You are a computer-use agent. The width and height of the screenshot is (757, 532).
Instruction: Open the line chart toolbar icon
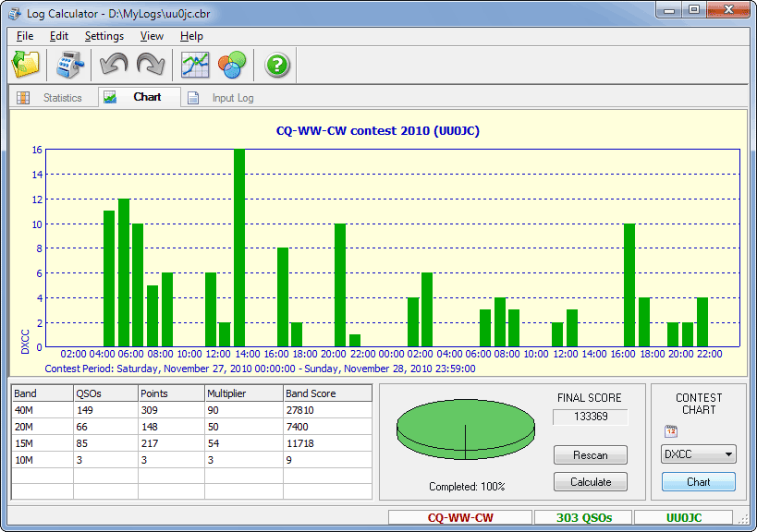[195, 65]
